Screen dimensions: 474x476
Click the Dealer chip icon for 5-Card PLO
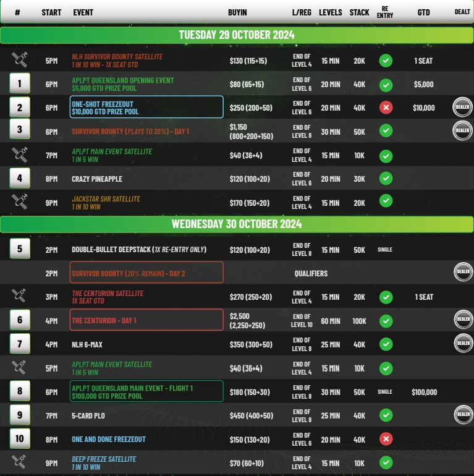(x=463, y=415)
